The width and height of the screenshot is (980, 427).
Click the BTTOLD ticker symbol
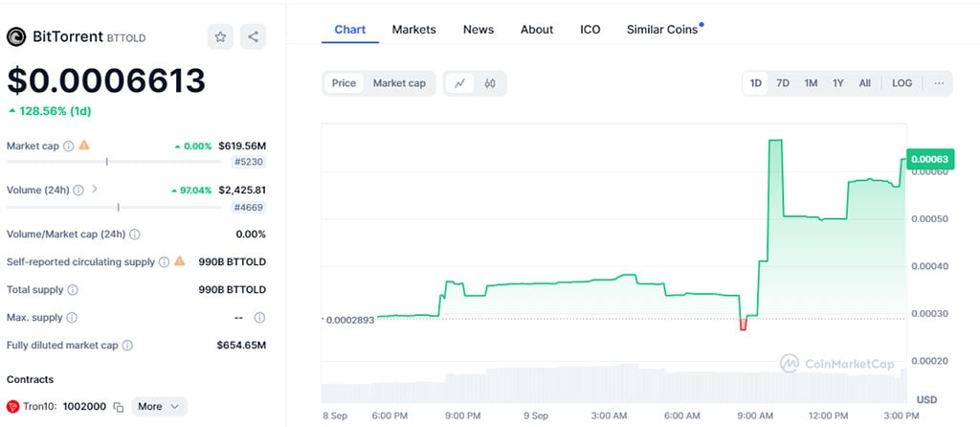126,38
